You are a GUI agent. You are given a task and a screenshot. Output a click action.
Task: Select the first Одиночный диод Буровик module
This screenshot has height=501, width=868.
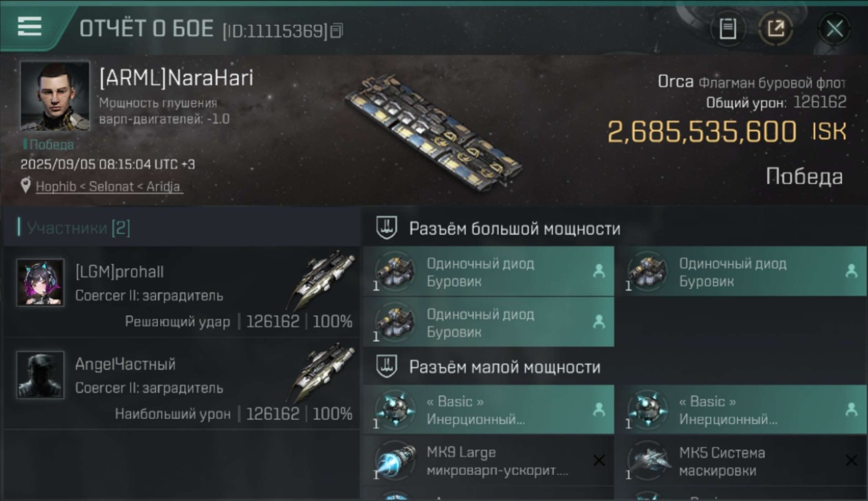489,271
